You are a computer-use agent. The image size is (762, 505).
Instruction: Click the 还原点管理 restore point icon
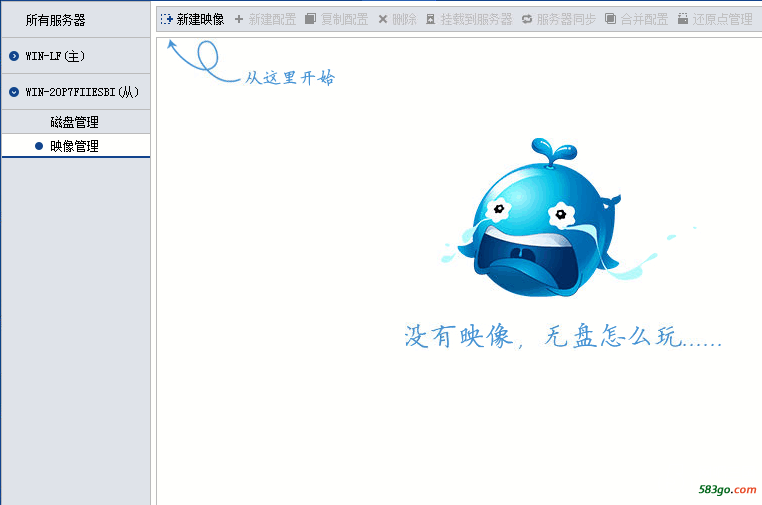coord(683,19)
